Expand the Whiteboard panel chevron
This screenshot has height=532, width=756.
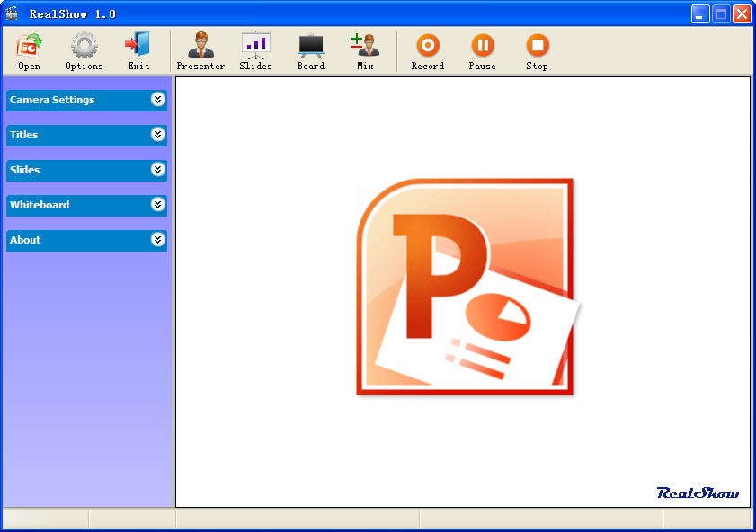[158, 205]
